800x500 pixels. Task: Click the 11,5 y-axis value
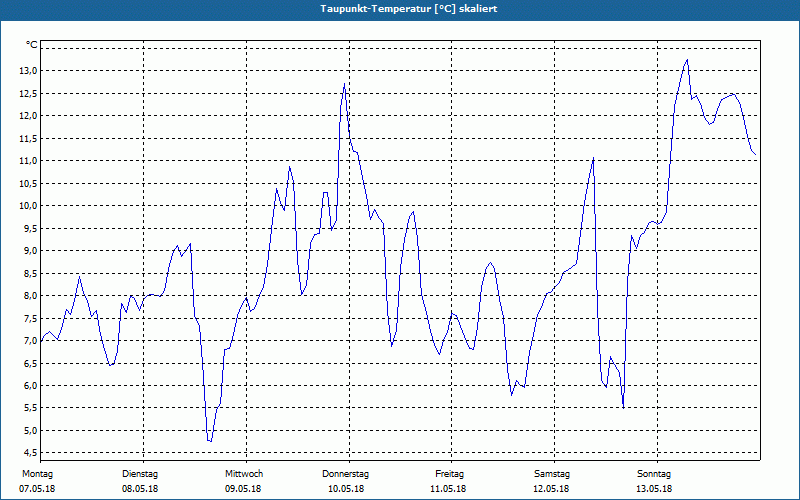tap(28, 138)
